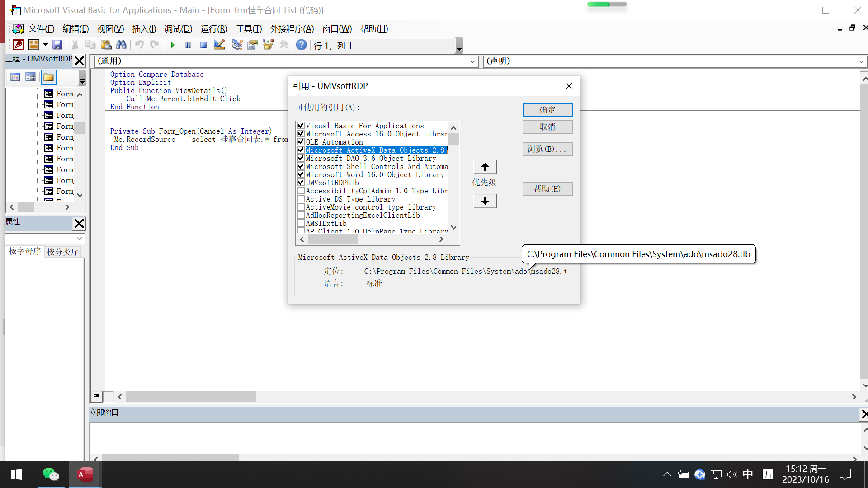Close the 属性 properties panel
This screenshot has width=868, height=488.
point(79,223)
